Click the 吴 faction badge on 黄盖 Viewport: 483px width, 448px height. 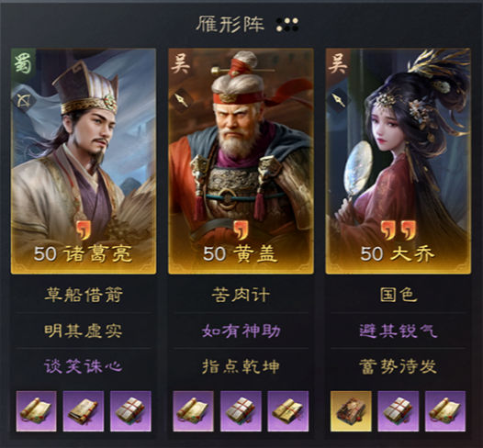coord(181,63)
